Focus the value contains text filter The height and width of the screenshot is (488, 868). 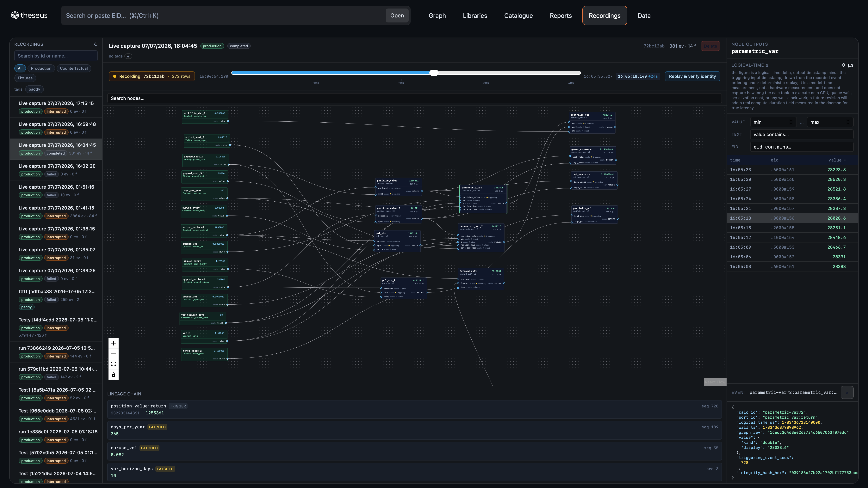pos(802,134)
